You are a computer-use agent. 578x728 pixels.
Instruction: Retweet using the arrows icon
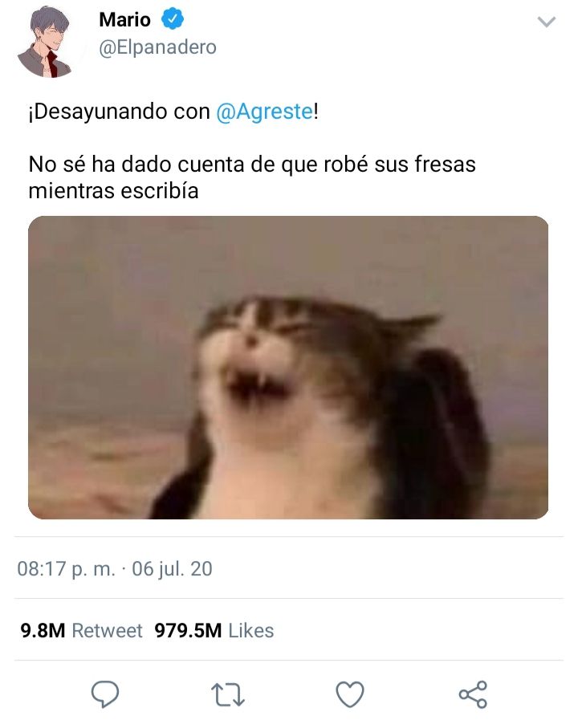(x=227, y=694)
